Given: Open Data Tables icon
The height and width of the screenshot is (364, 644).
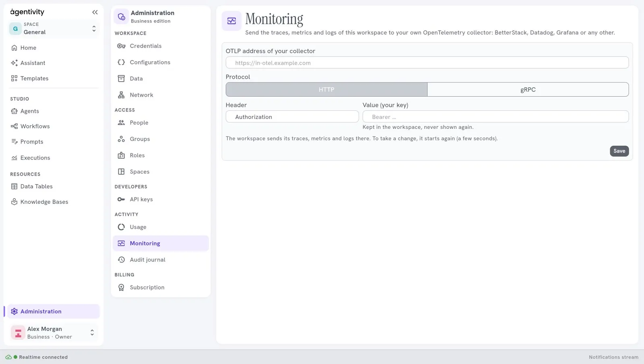Looking at the screenshot, I should point(14,186).
